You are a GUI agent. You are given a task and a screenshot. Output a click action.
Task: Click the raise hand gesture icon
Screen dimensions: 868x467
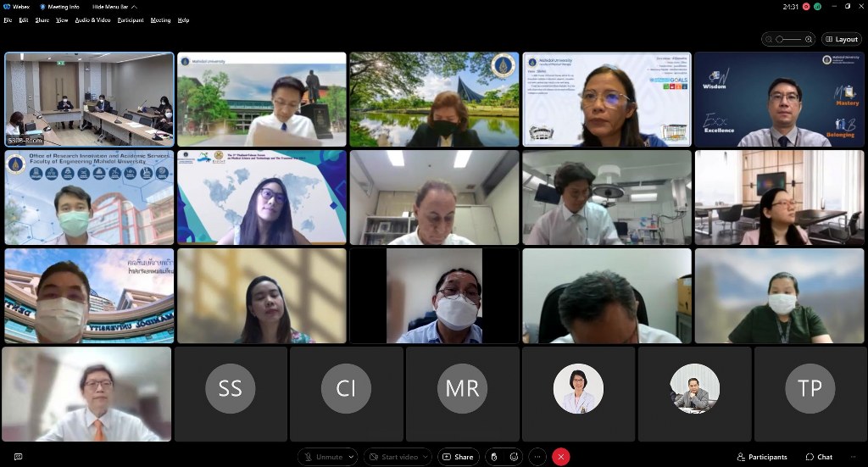pyautogui.click(x=492, y=457)
